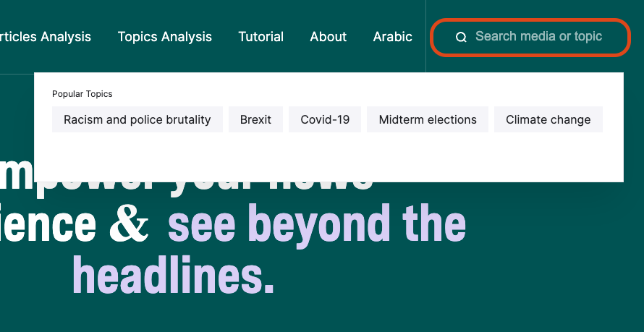Go to Topics Analysis page
The image size is (644, 332).
click(x=165, y=36)
